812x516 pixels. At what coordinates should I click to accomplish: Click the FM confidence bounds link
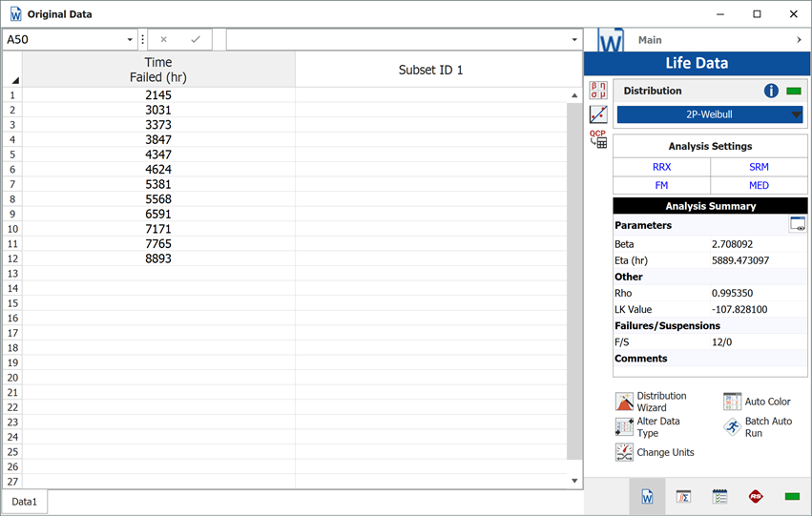pos(661,186)
